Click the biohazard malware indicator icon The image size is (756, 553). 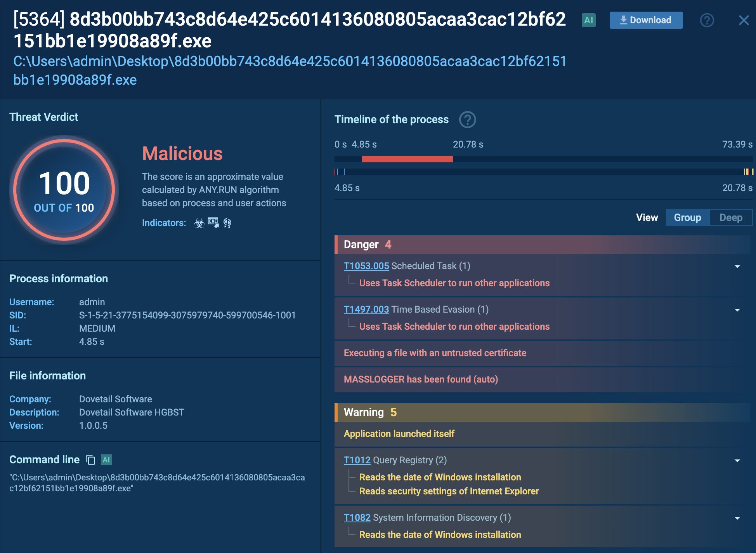[199, 223]
